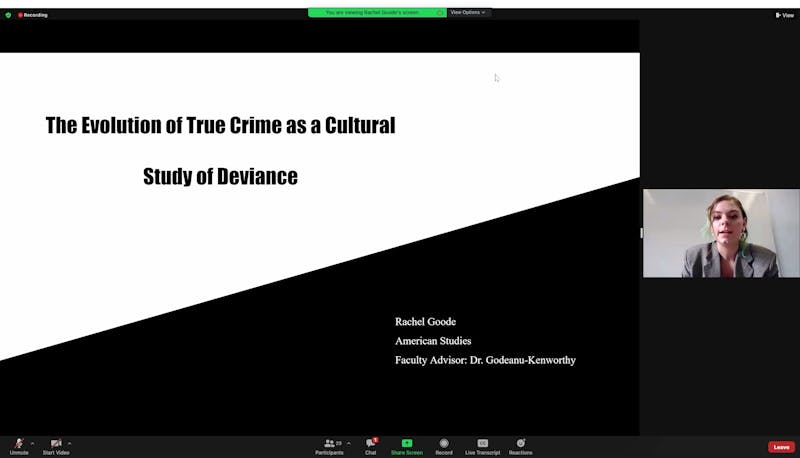Expand the arrow next to Participants
This screenshot has height=458, width=800.
pyautogui.click(x=348, y=443)
